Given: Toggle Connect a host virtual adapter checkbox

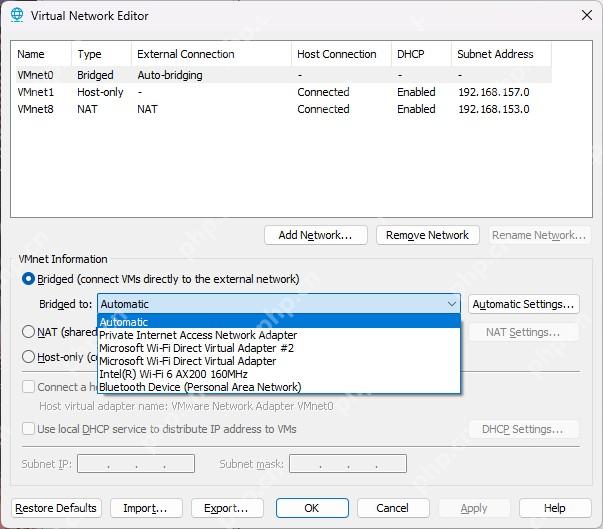Looking at the screenshot, I should pos(28,387).
